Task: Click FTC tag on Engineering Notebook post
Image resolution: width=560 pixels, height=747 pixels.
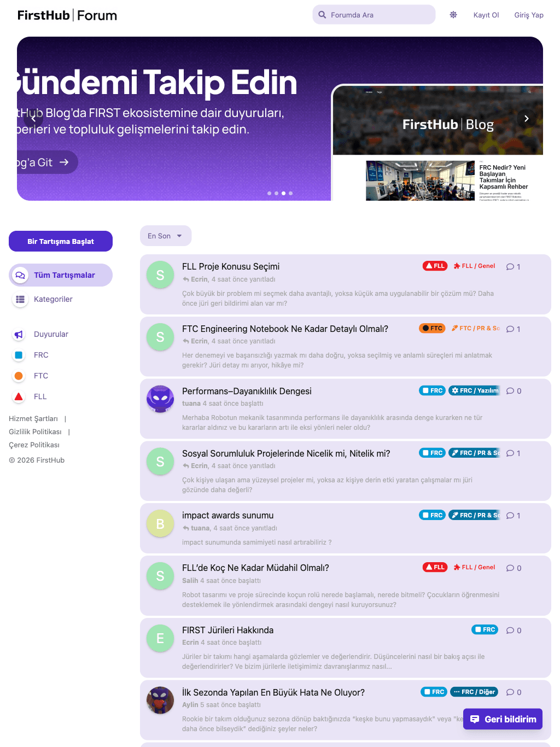Action: (432, 328)
